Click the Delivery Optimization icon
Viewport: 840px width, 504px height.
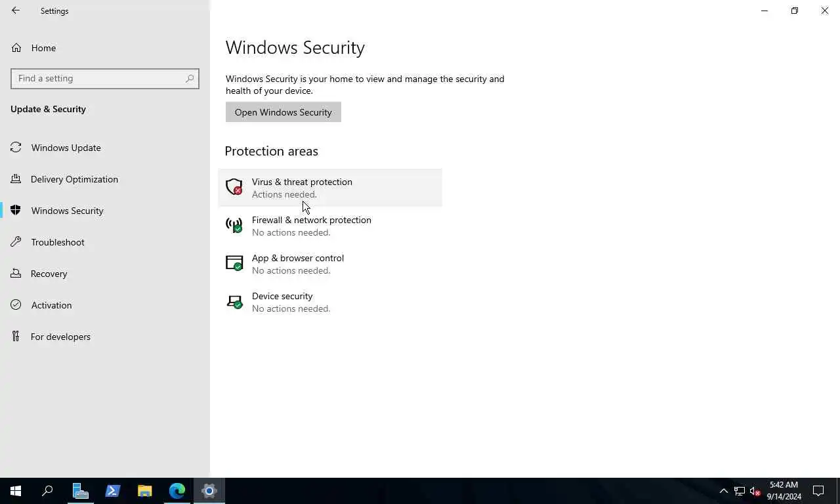[x=16, y=179]
